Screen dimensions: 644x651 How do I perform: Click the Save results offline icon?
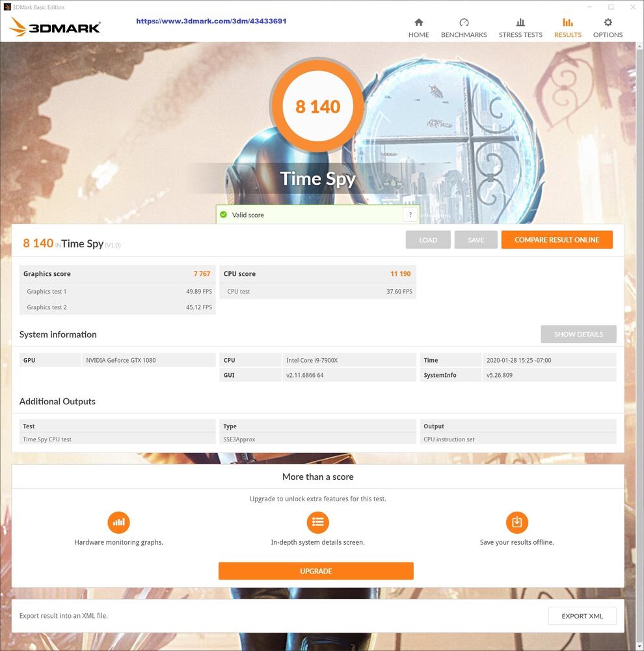(x=517, y=522)
